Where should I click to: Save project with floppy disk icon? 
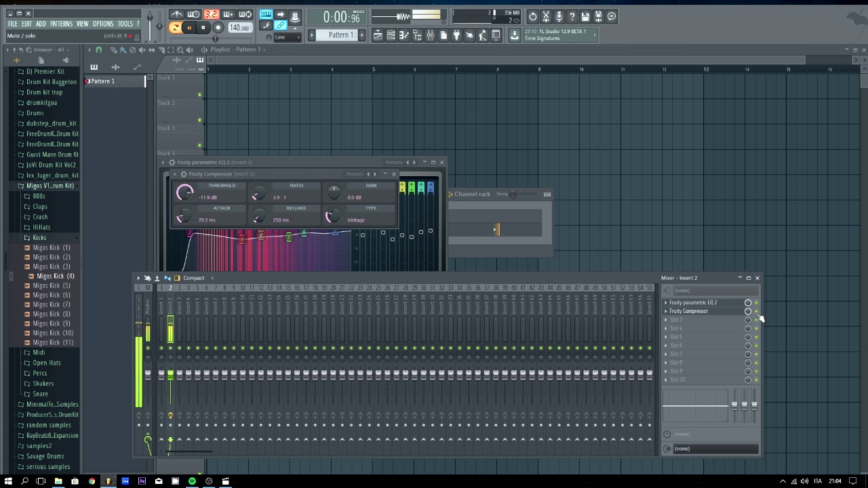click(x=585, y=16)
